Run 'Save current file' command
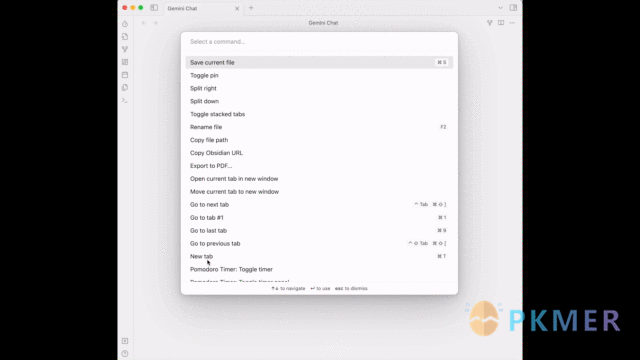The width and height of the screenshot is (640, 360). click(x=319, y=62)
